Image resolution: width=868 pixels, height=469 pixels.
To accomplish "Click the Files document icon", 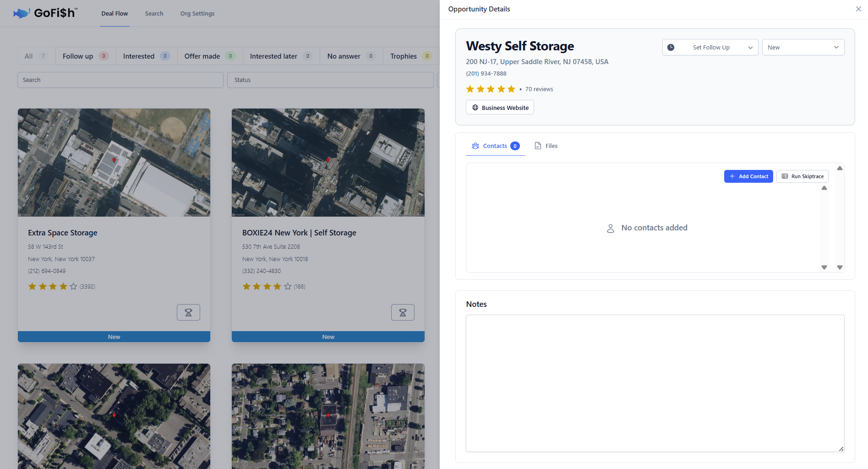I will [538, 146].
